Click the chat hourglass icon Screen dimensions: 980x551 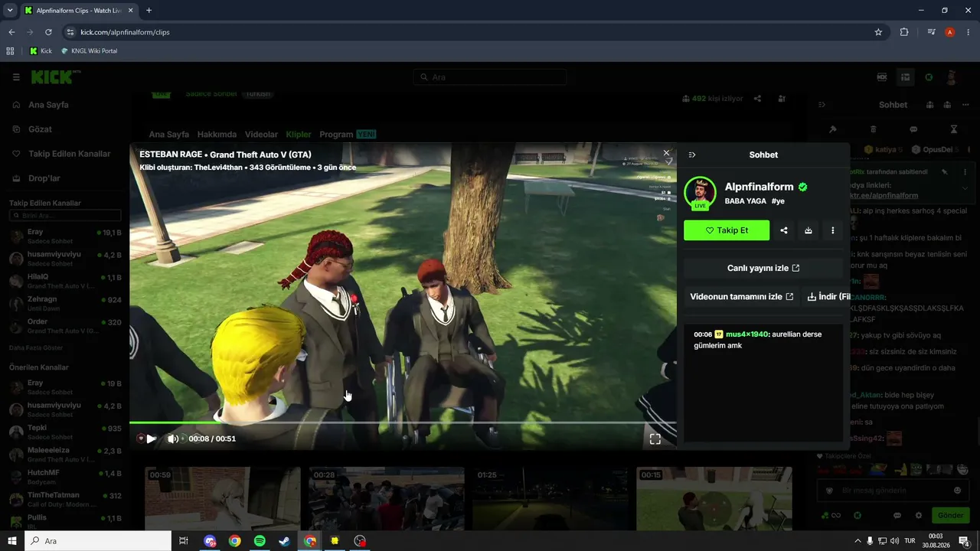coord(954,129)
